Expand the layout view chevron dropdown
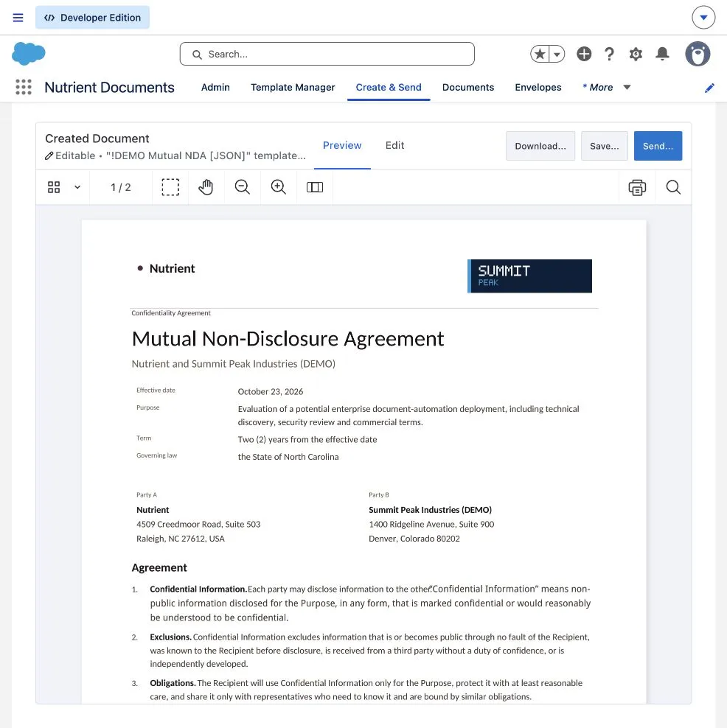This screenshot has width=727, height=728. (x=77, y=187)
